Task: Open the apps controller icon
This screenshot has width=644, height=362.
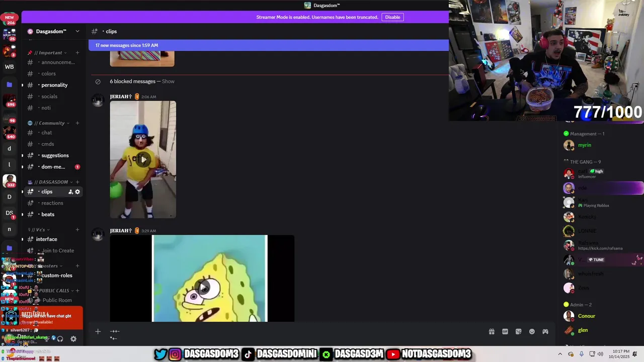Action: point(545,331)
